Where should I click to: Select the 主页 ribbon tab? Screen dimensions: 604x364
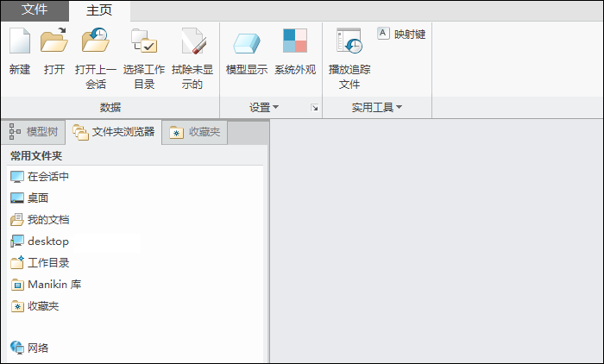[x=99, y=10]
